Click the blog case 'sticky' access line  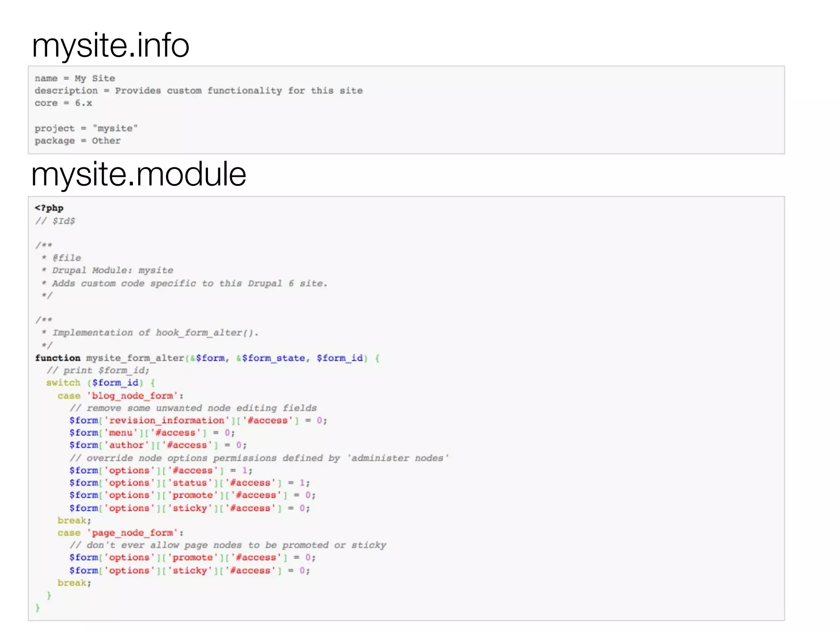189,508
